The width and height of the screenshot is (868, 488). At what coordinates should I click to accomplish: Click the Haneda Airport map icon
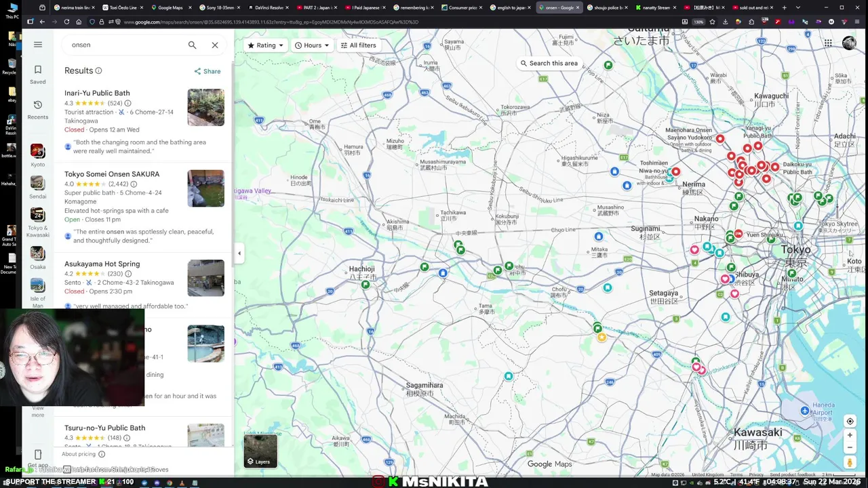[x=805, y=411]
